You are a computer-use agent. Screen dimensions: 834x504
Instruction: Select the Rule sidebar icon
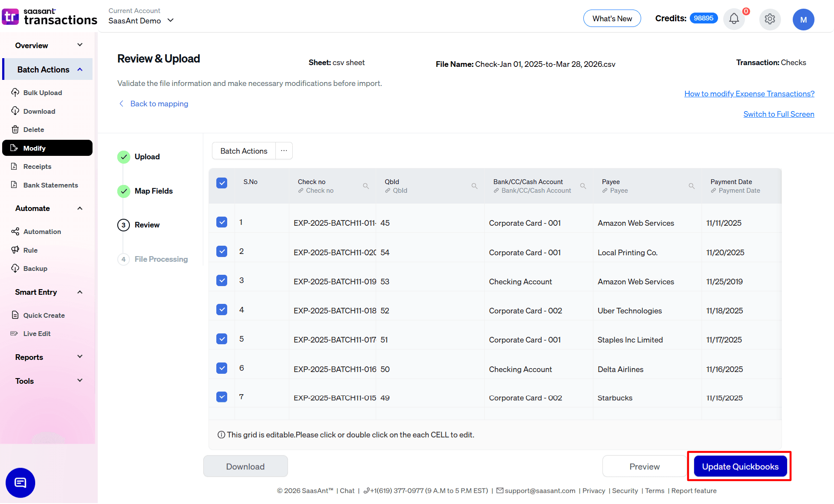15,250
